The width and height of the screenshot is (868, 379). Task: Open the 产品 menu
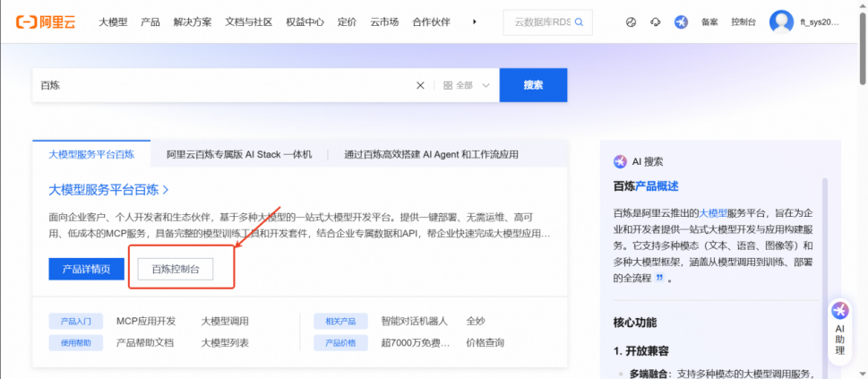pyautogui.click(x=150, y=22)
